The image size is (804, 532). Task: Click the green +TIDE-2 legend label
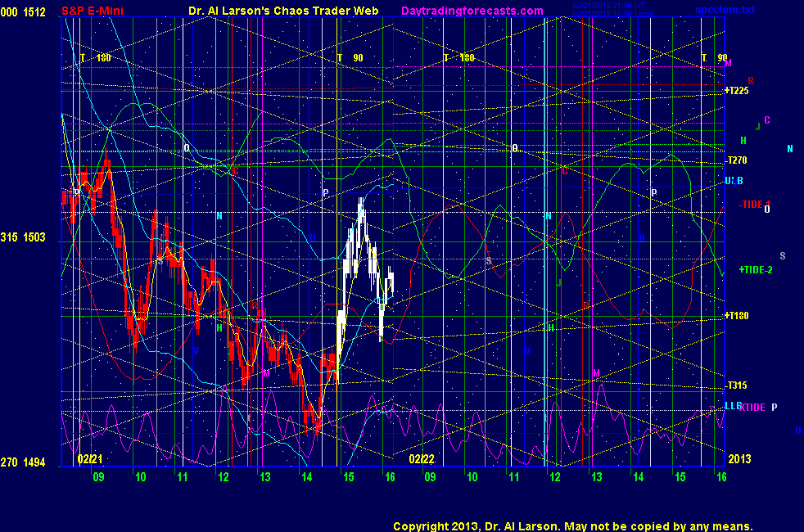tap(756, 270)
